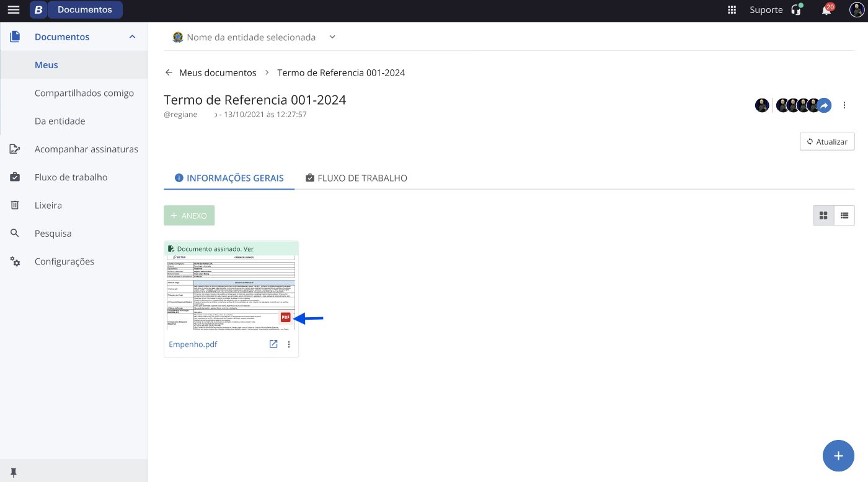The image size is (868, 482).
Task: Click the Atualizar button
Action: [827, 141]
